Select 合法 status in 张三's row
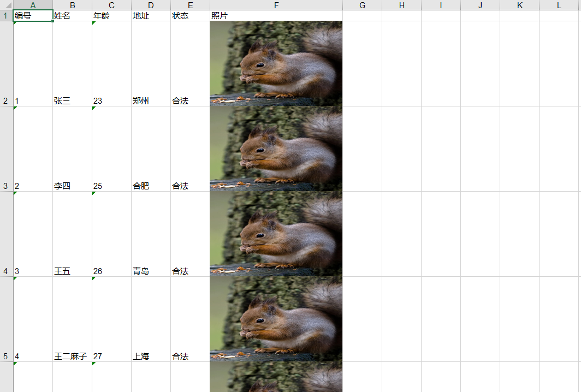The height and width of the screenshot is (392, 581). pyautogui.click(x=190, y=64)
